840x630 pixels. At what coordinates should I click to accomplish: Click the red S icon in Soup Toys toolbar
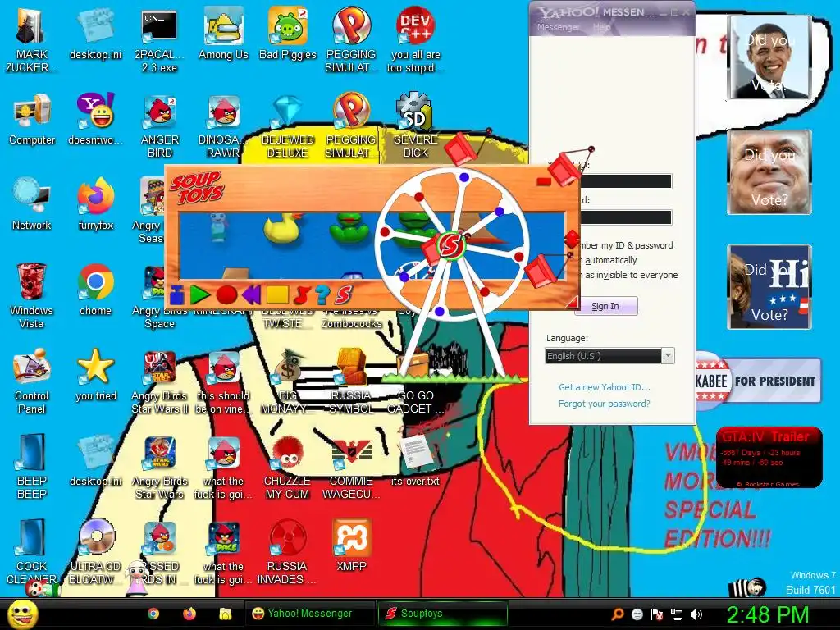[x=344, y=294]
